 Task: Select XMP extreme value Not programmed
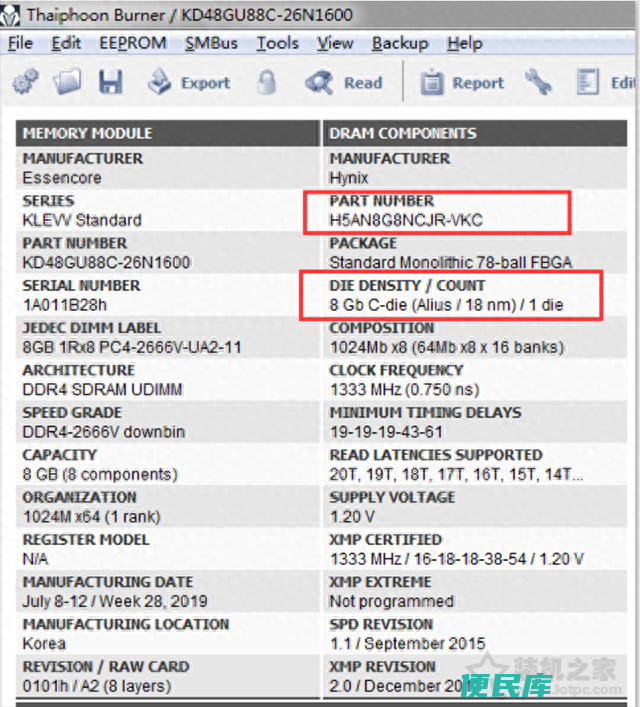391,601
